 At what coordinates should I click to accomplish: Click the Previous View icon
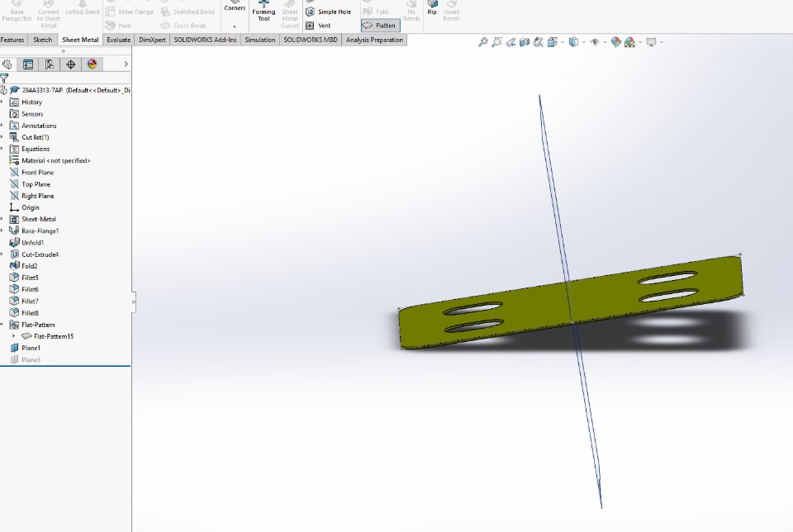pos(510,42)
